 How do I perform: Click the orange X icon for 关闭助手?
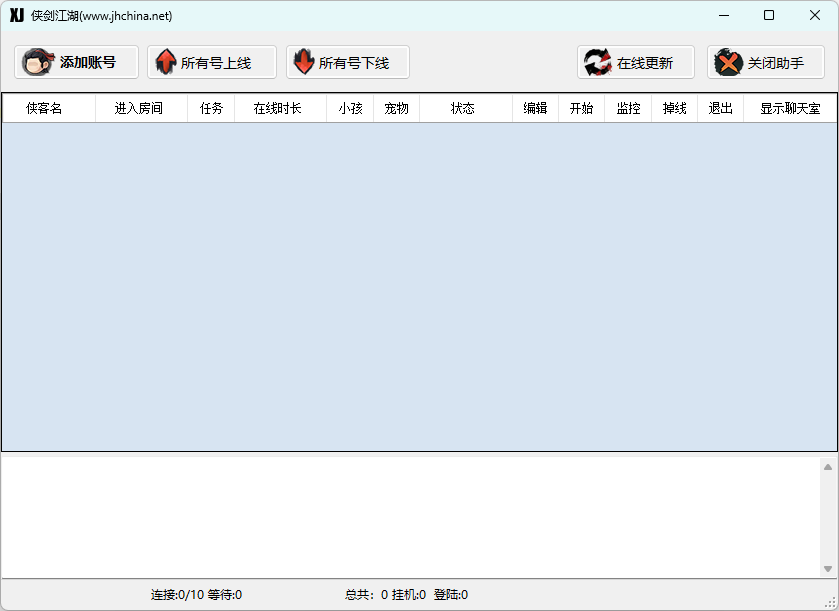click(728, 62)
